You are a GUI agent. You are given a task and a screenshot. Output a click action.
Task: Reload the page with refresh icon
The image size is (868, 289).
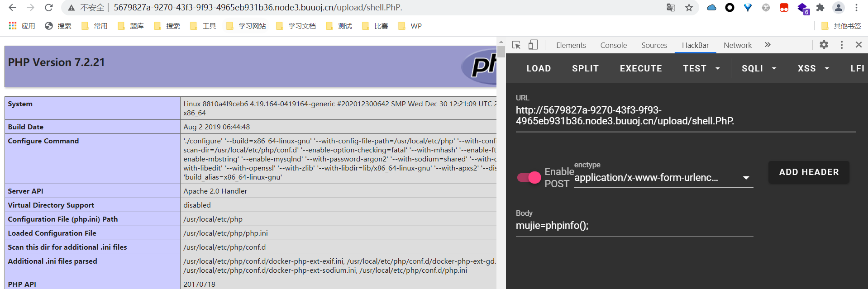[49, 8]
